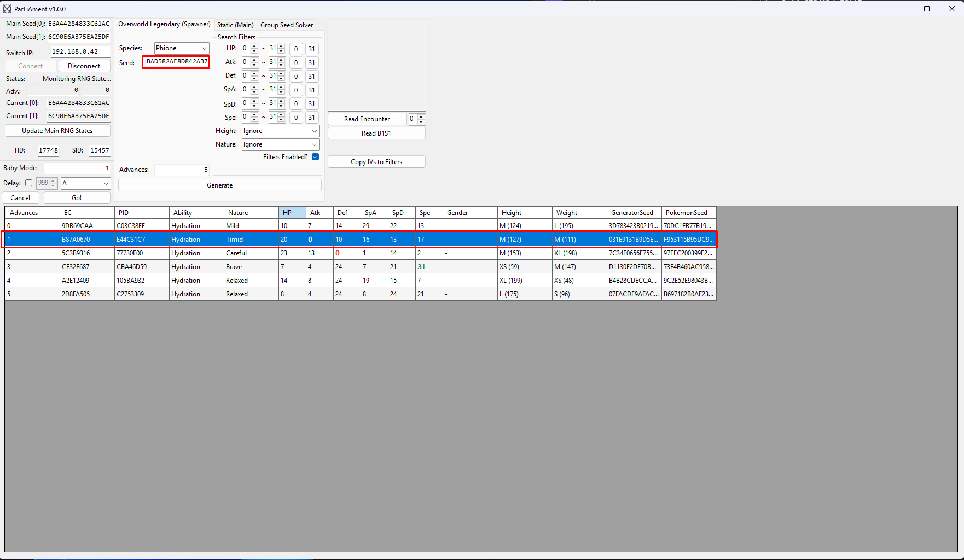
Task: Click the Main Seed[1] input field
Action: tap(79, 37)
